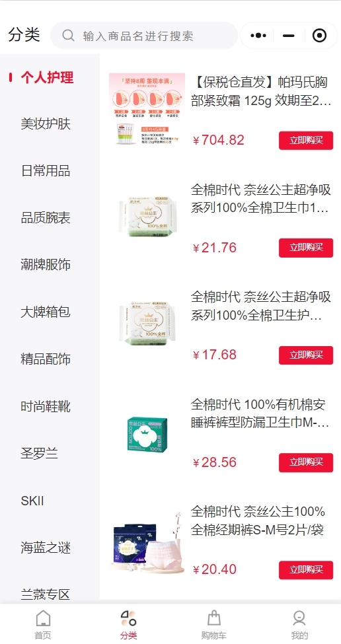Select the 海蓝之谜 category

46,548
